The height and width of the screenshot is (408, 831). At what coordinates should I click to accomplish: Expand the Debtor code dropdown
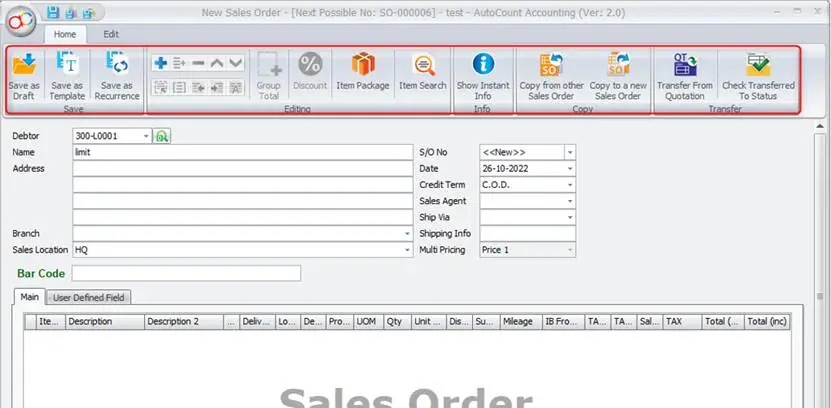coord(146,135)
